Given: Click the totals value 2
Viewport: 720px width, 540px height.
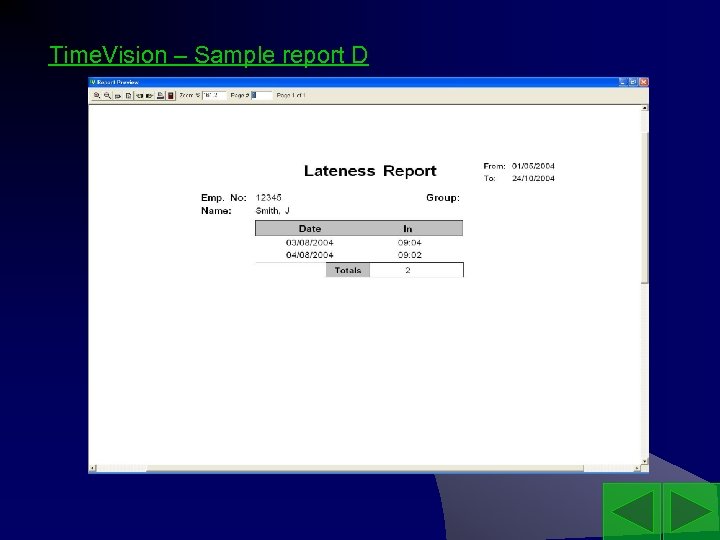Looking at the screenshot, I should click(x=408, y=270).
